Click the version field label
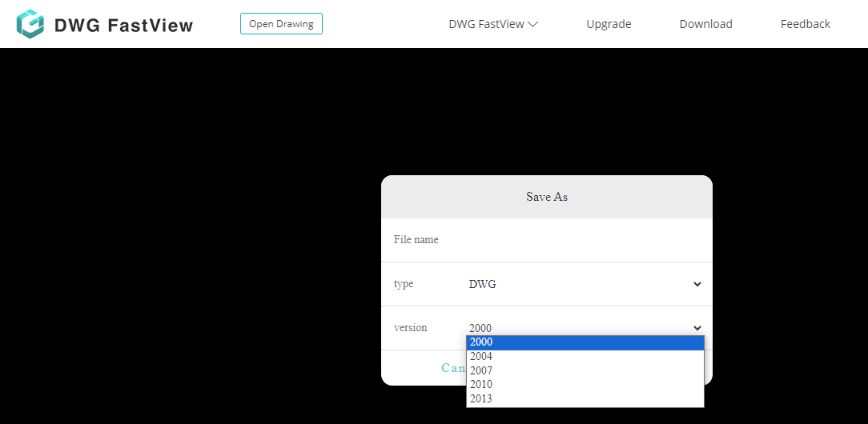 (410, 328)
